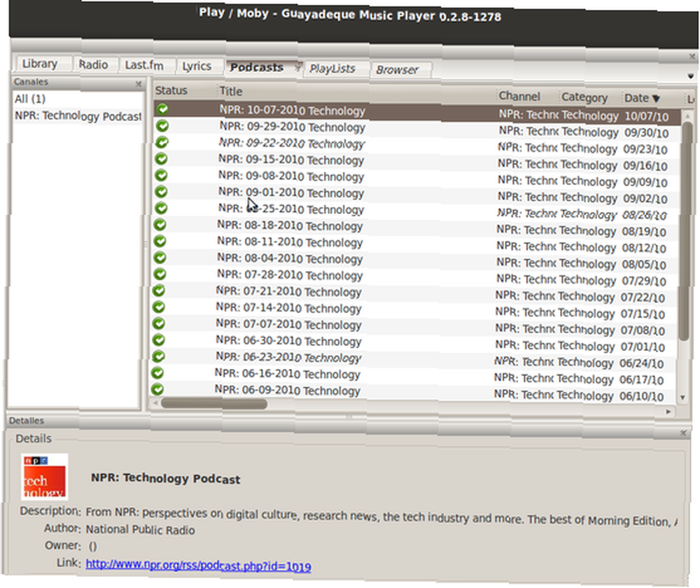This screenshot has height=588, width=700.
Task: Click status icon for NPR: 09-29-2010 Technology
Action: 162,125
